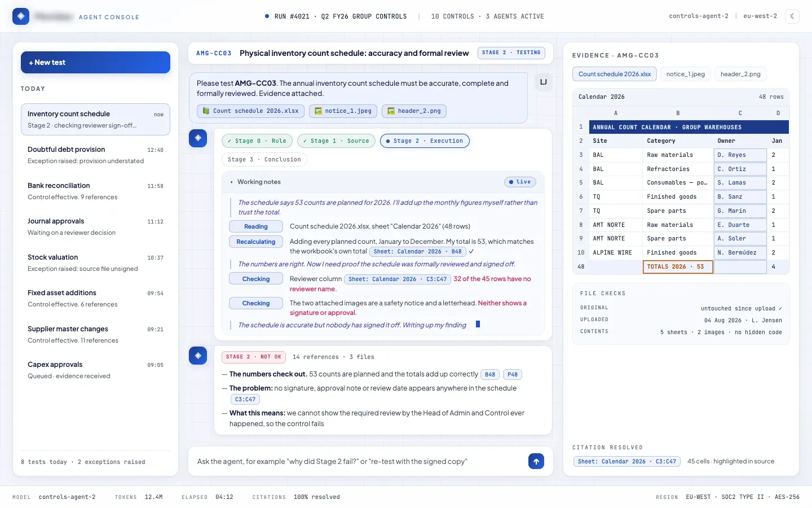Click column header B in the spreadsheet
The width and height of the screenshot is (812, 508).
678,113
